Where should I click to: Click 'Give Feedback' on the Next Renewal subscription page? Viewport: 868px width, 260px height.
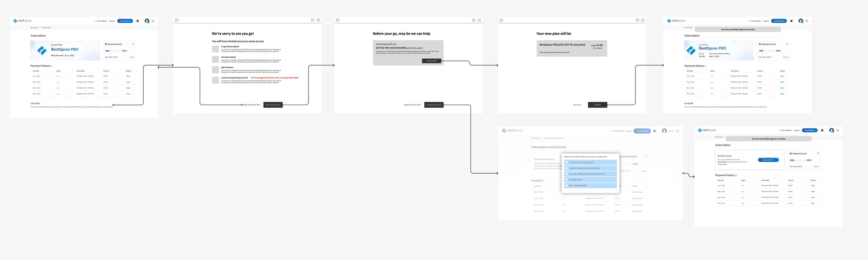(101, 21)
